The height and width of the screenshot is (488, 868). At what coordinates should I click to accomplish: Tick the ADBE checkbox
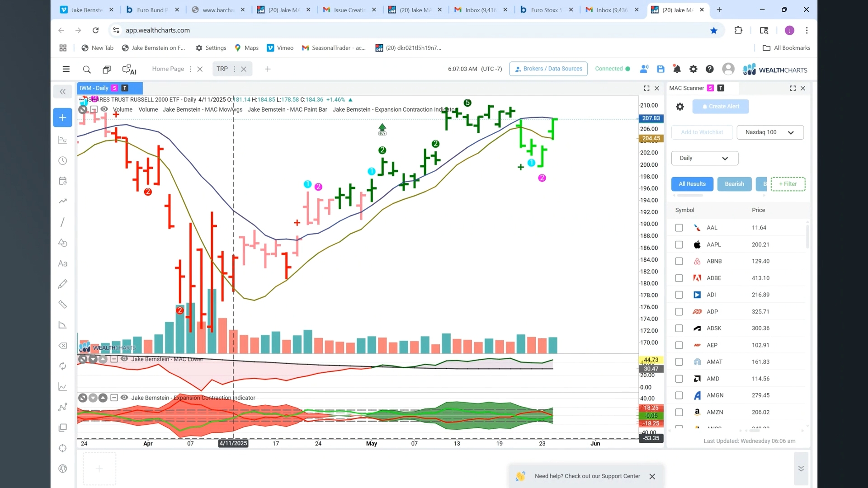click(679, 278)
